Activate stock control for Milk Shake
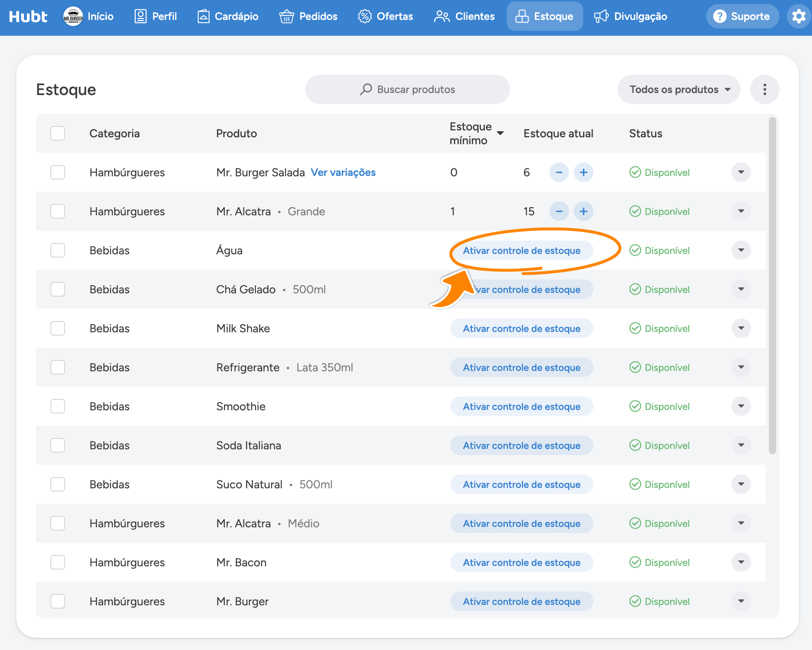Image resolution: width=812 pixels, height=650 pixels. coord(521,328)
